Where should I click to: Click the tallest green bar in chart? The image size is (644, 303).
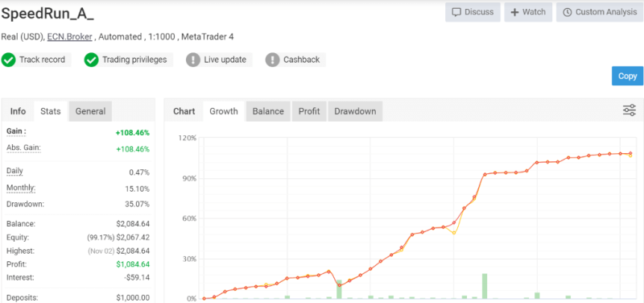pyautogui.click(x=485, y=286)
